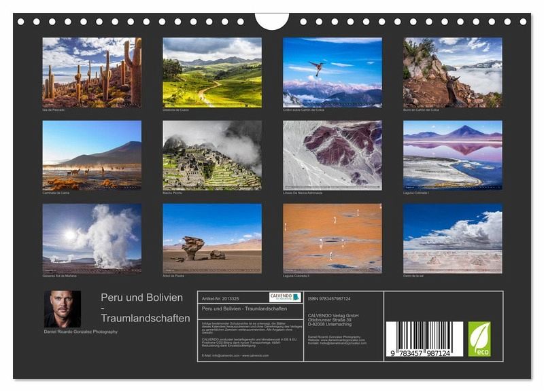
Task: Open the Machu Picchu ruins photo
Action: (x=212, y=156)
